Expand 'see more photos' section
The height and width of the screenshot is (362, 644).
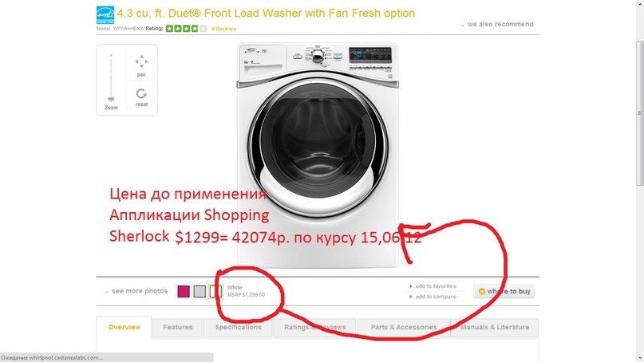(136, 291)
